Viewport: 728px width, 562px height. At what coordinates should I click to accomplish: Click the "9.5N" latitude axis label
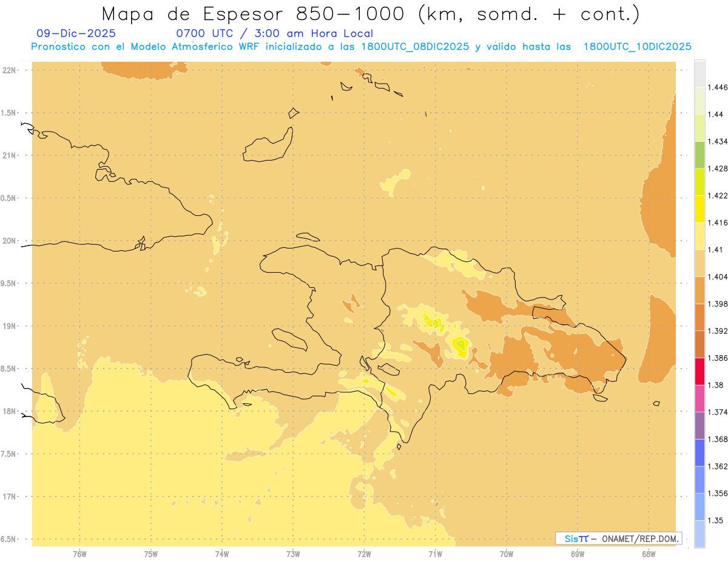click(8, 284)
